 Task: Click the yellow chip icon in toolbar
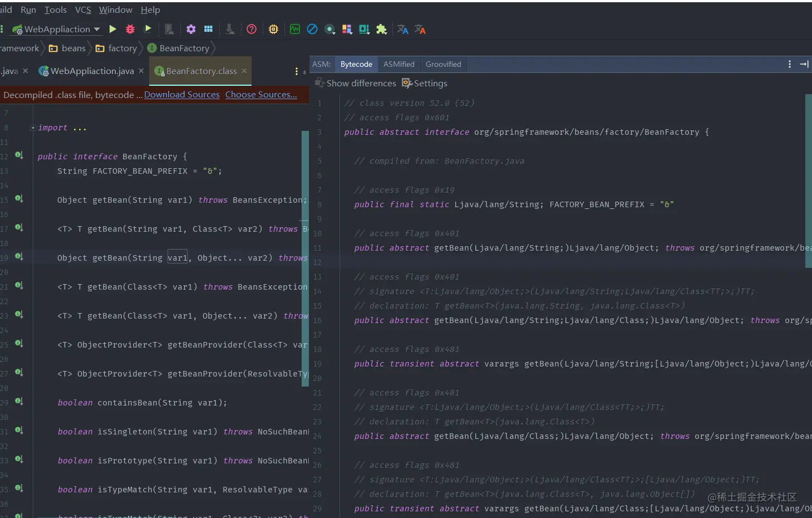(273, 29)
